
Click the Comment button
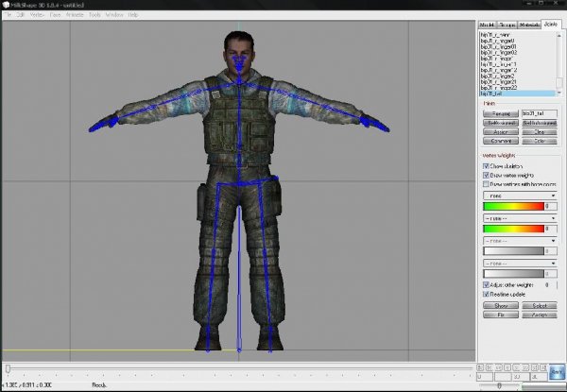tap(501, 141)
